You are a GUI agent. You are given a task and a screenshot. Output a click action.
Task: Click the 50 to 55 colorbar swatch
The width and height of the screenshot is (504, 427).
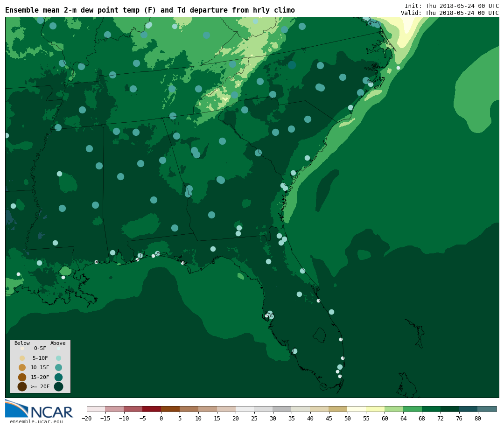pyautogui.click(x=357, y=409)
